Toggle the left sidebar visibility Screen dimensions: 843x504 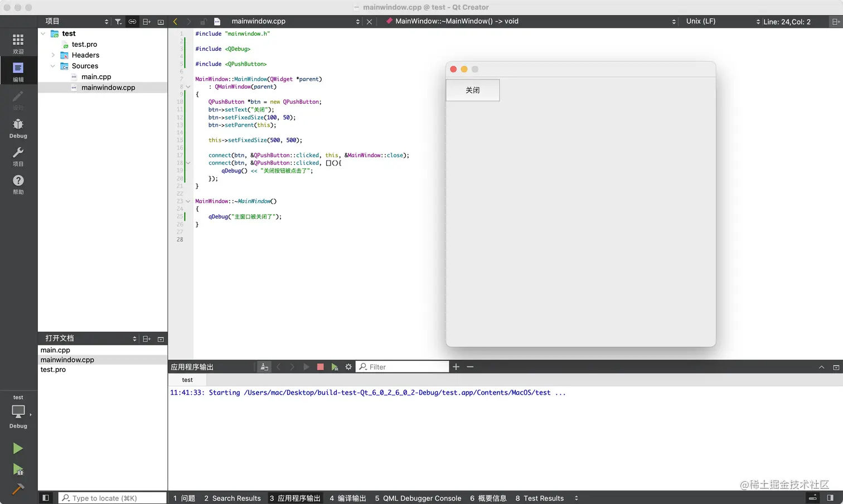[46, 498]
